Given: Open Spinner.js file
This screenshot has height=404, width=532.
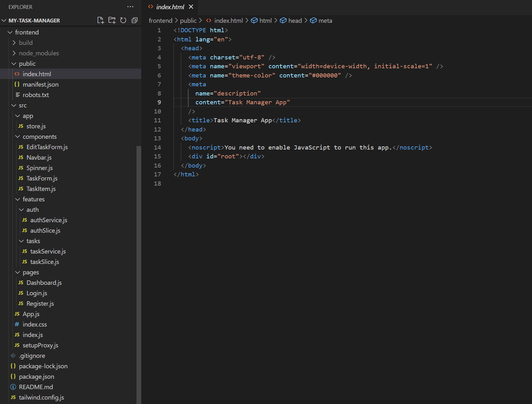Looking at the screenshot, I should tap(70, 168).
